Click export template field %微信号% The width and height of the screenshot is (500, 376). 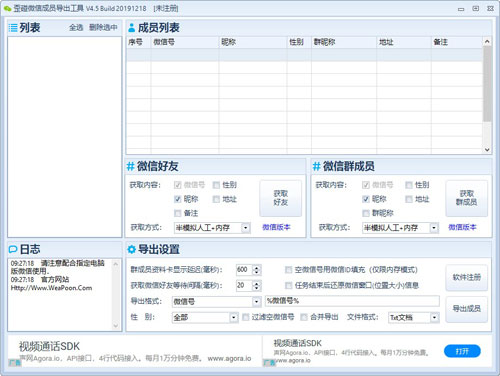(x=352, y=301)
